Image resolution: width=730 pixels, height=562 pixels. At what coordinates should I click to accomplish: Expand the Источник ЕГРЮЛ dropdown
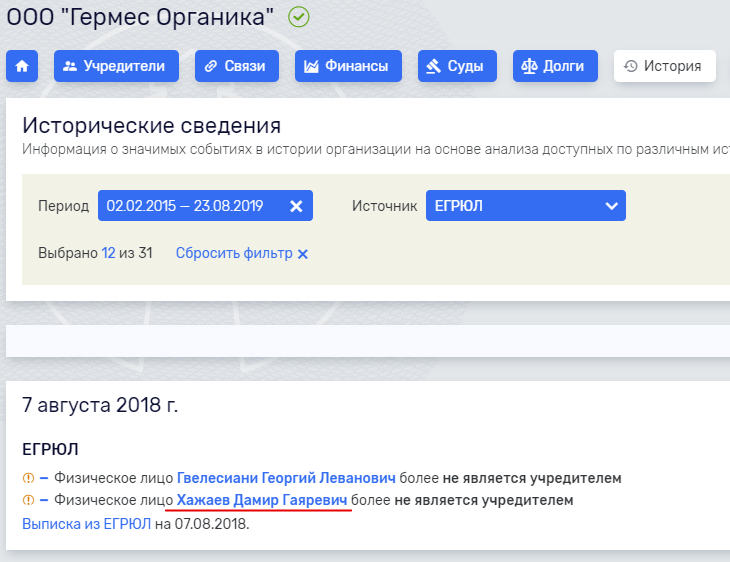[x=526, y=206]
